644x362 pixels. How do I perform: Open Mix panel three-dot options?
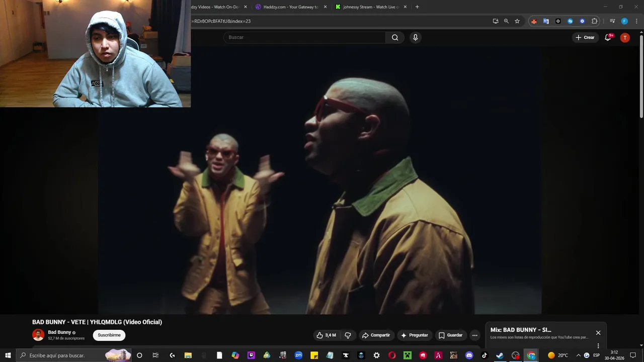coord(598,345)
